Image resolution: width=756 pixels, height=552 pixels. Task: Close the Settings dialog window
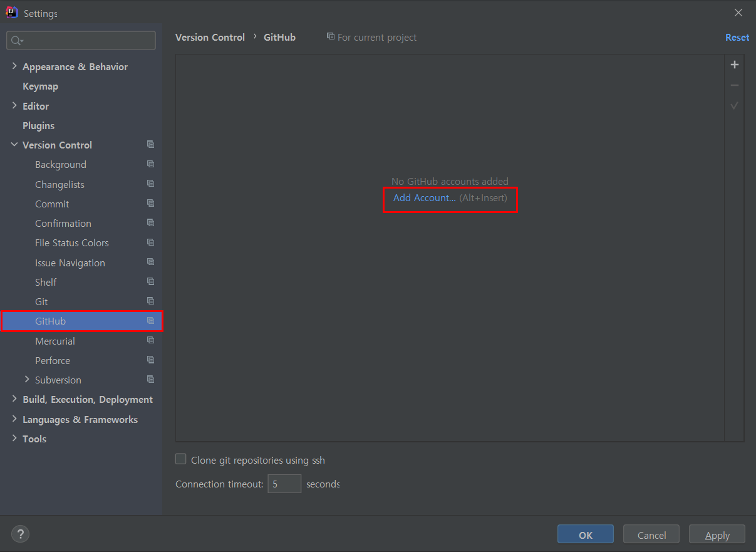pos(738,13)
